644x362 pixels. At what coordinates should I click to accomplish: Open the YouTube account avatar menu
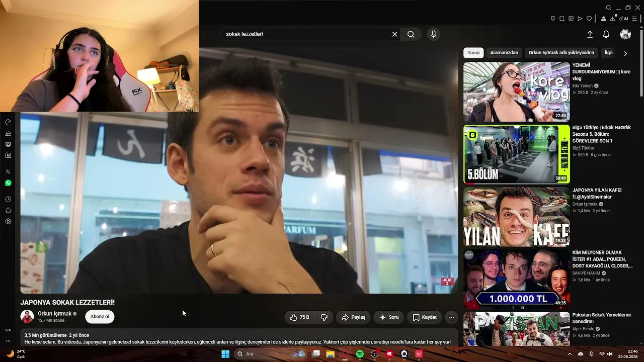click(625, 34)
